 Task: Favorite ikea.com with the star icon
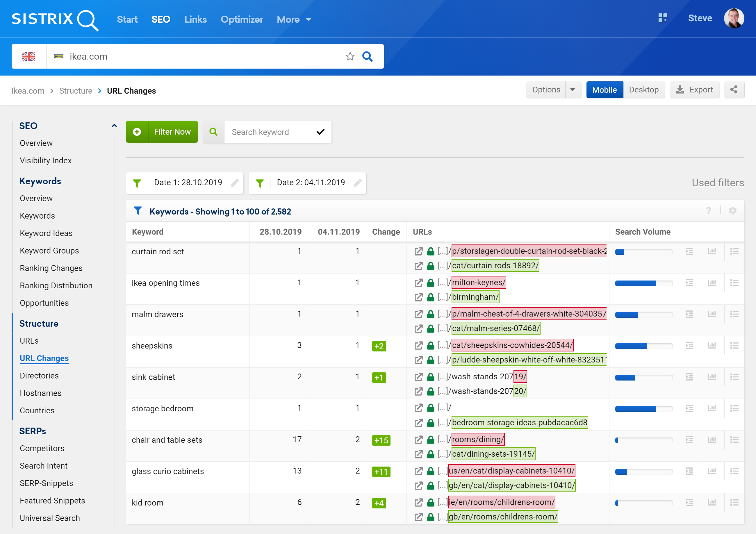pos(350,56)
